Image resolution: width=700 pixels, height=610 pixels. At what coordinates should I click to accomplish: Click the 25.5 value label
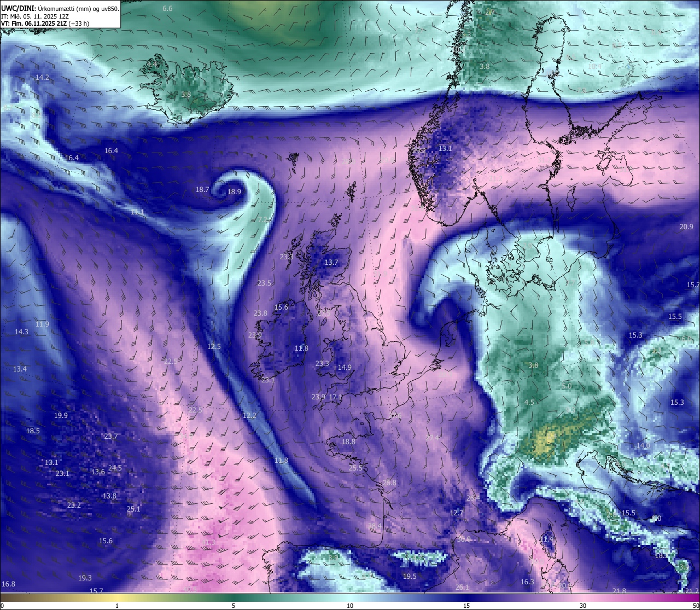point(355,468)
